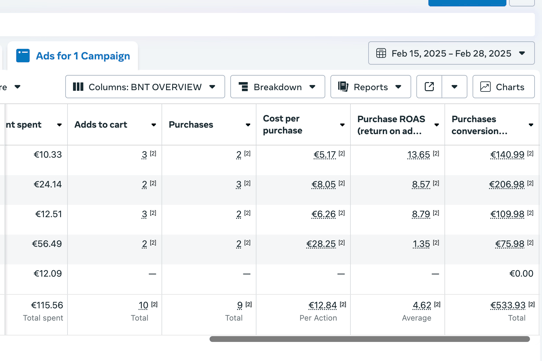This screenshot has height=361, width=542.
Task: Open the Feb 15 – Feb 28 date range picker
Action: 451,53
